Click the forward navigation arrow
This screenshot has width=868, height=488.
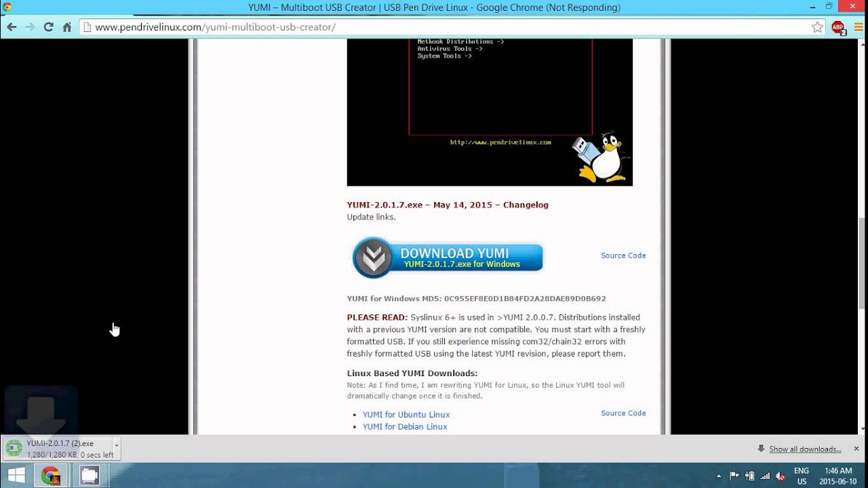click(x=30, y=27)
